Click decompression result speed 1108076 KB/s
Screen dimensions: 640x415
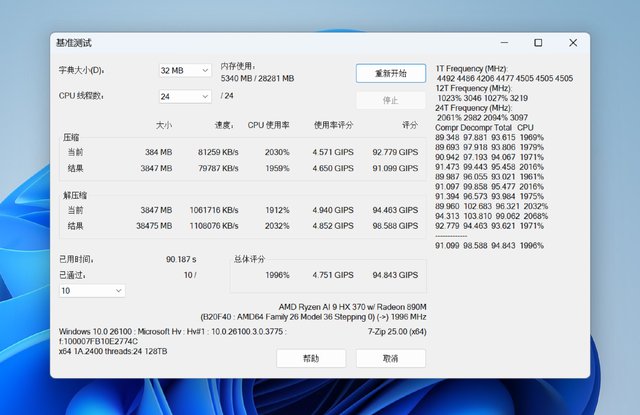[x=214, y=226]
